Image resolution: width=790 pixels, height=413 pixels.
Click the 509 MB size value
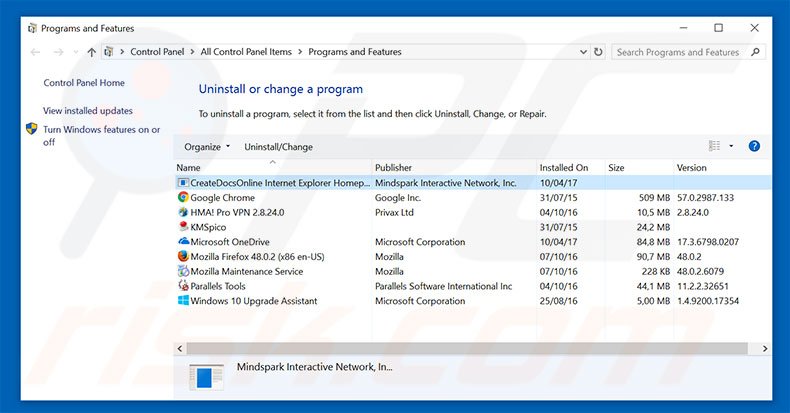654,197
